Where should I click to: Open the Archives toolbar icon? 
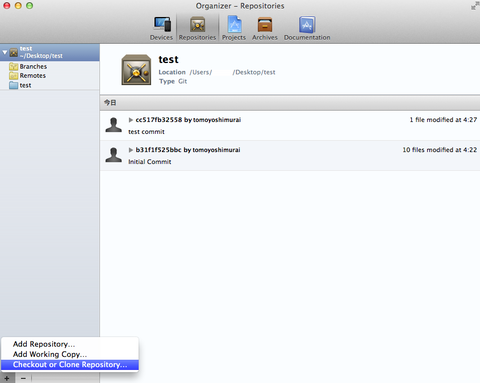click(x=265, y=25)
